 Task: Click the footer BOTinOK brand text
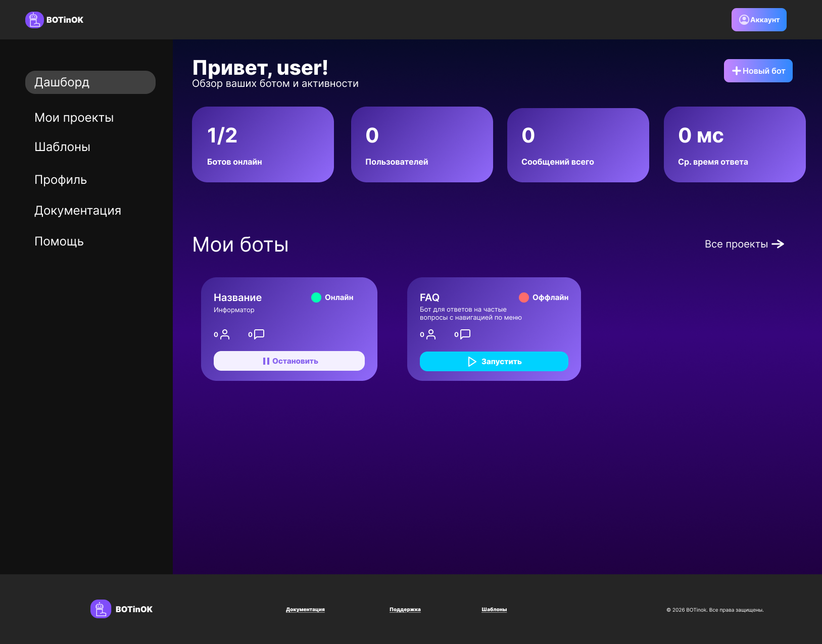134,609
